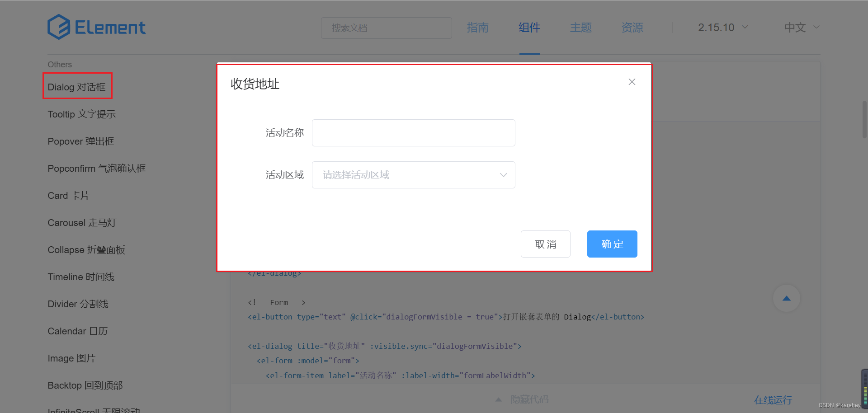868x413 pixels.
Task: Click the 搜索文档 search box
Action: (x=387, y=28)
